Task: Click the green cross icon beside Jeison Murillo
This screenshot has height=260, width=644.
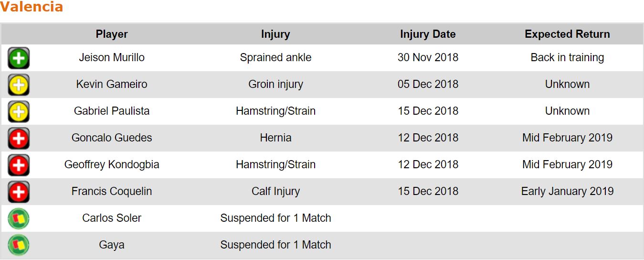Action: point(19,58)
